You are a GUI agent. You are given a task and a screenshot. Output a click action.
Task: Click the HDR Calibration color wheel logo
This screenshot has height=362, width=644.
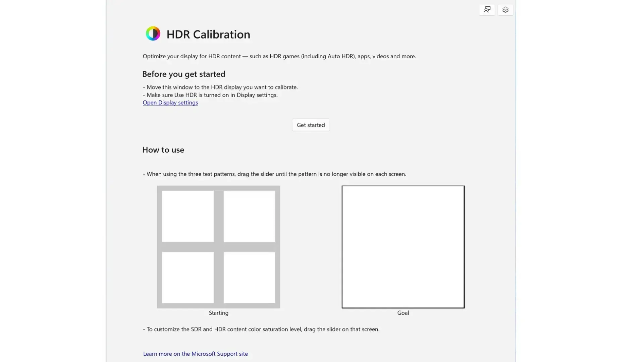(x=153, y=34)
